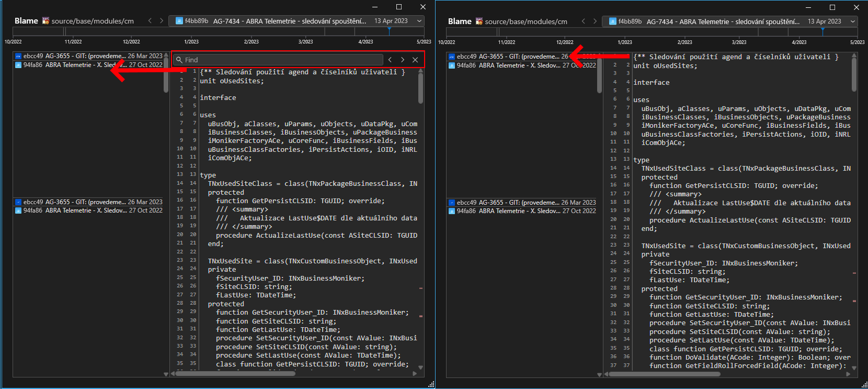Select lower ebcc49 AG-3655 commit in left window

pyautogui.click(x=88, y=202)
